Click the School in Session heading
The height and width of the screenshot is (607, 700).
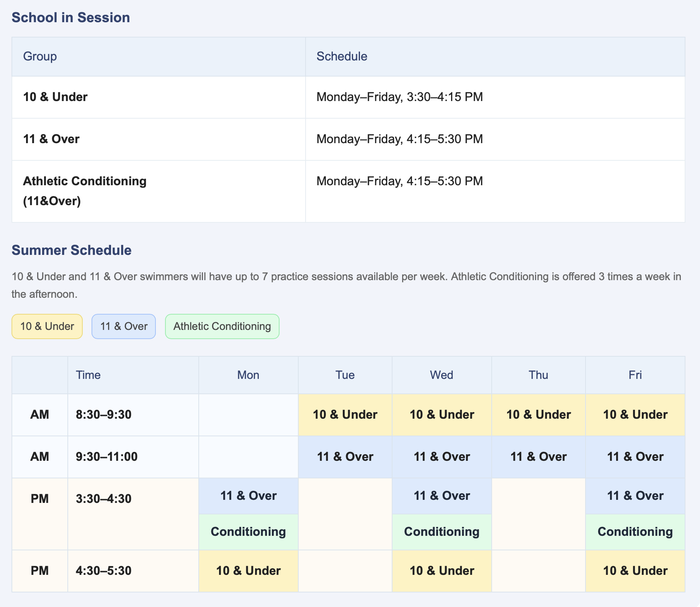point(71,18)
